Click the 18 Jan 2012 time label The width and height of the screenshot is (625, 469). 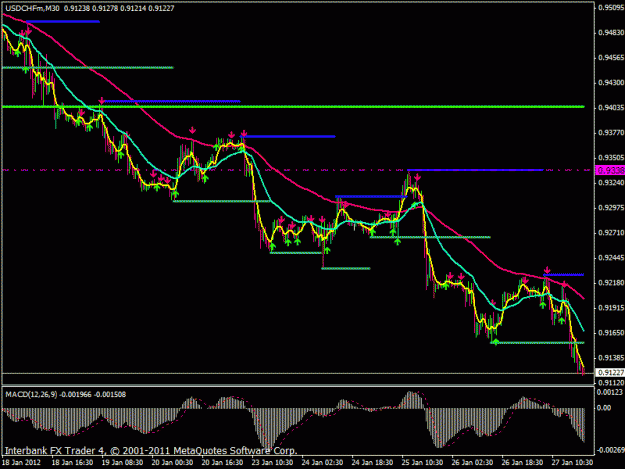coord(21,463)
